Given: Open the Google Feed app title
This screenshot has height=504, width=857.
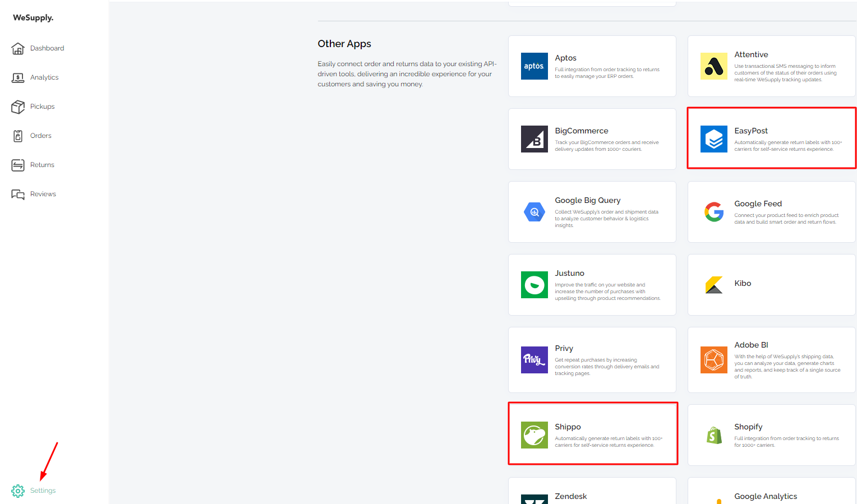Looking at the screenshot, I should (x=758, y=204).
